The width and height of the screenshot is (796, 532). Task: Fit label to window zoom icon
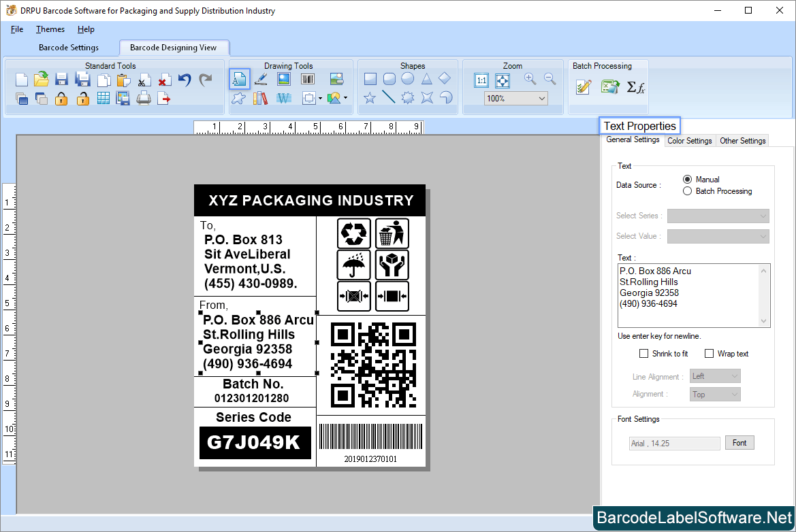[x=503, y=80]
